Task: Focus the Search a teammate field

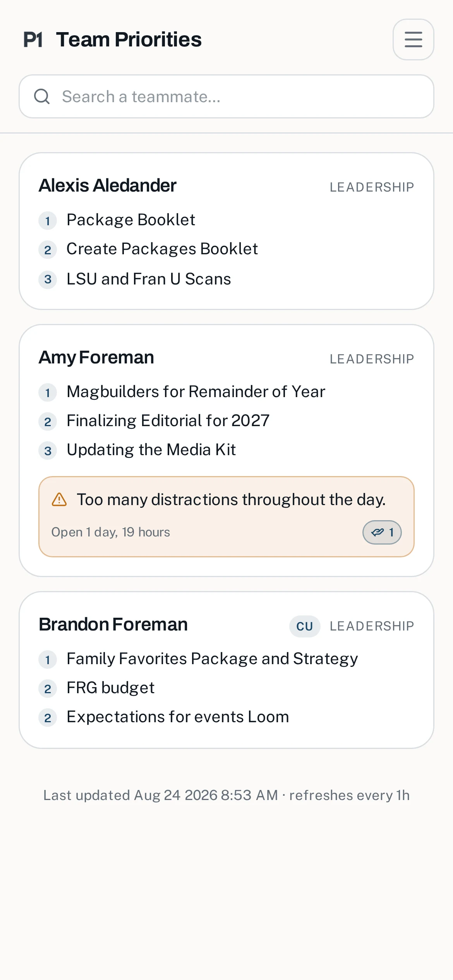Action: (226, 96)
